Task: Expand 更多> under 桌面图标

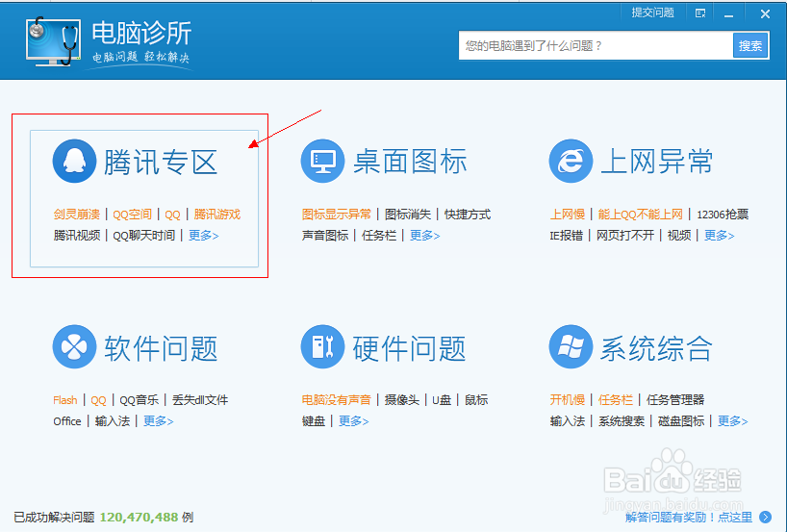Action: (x=424, y=236)
